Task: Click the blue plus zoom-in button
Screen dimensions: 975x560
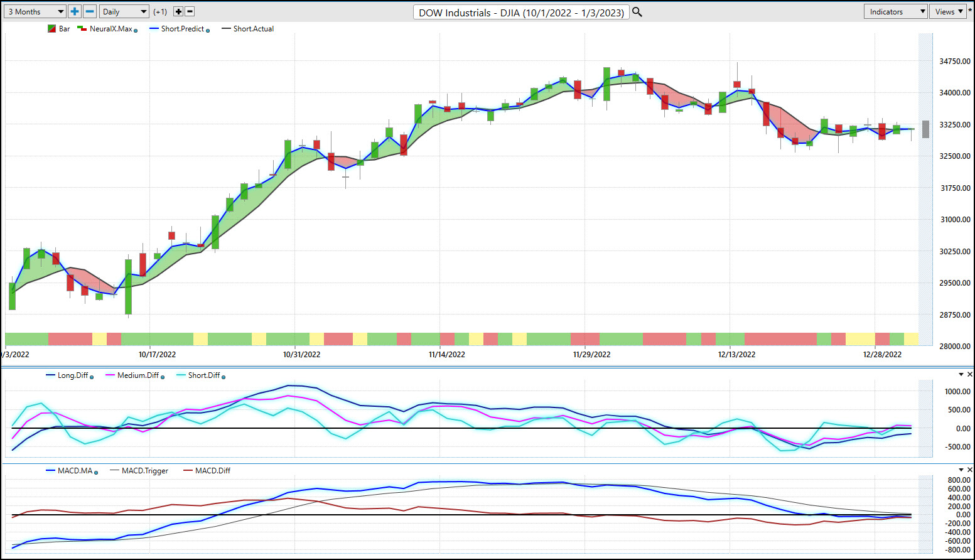Action: pos(75,11)
